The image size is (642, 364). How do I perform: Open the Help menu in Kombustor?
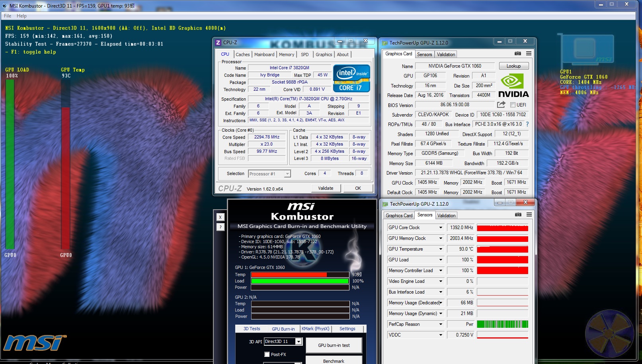pyautogui.click(x=21, y=16)
